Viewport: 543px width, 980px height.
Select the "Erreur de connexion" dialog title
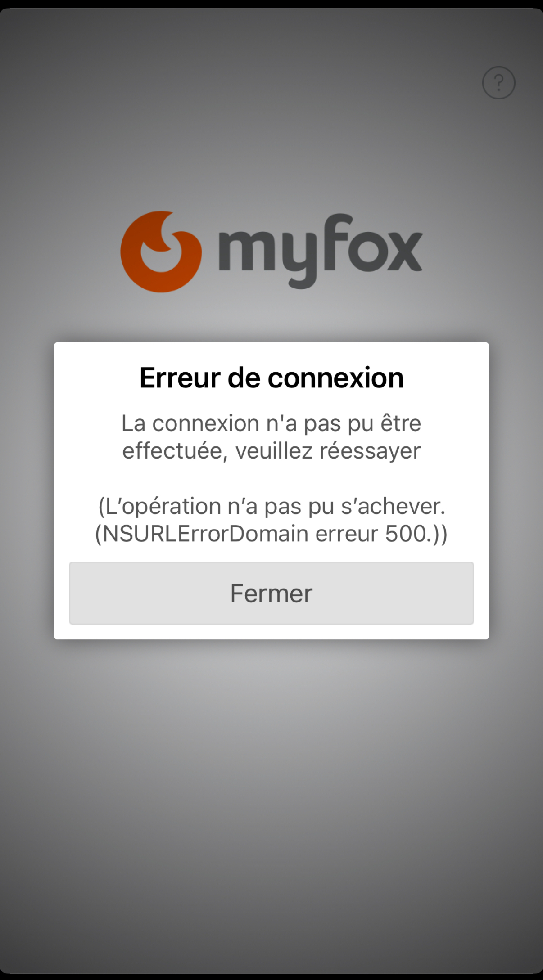pos(271,377)
